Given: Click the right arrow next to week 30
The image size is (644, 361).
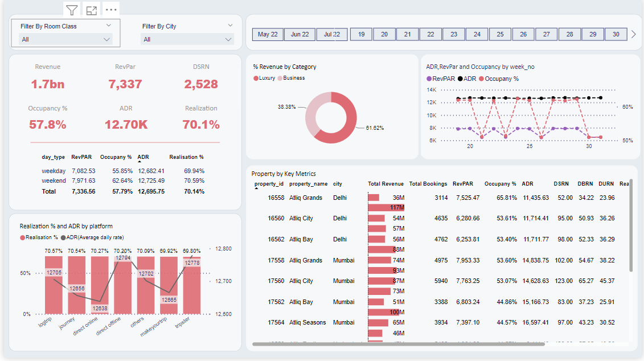Looking at the screenshot, I should (633, 34).
